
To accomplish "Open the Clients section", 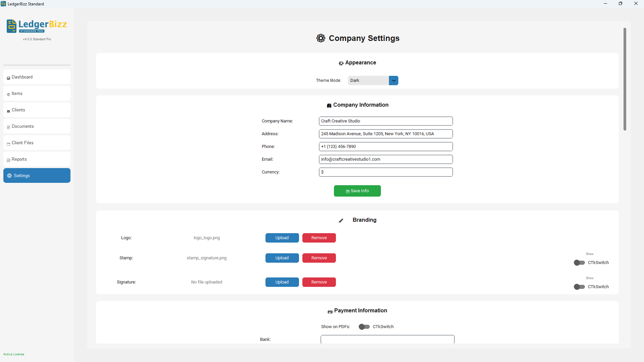I will (37, 110).
